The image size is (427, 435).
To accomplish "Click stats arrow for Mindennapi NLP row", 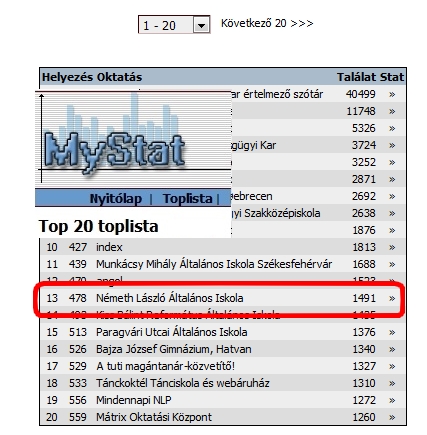I will click(392, 400).
